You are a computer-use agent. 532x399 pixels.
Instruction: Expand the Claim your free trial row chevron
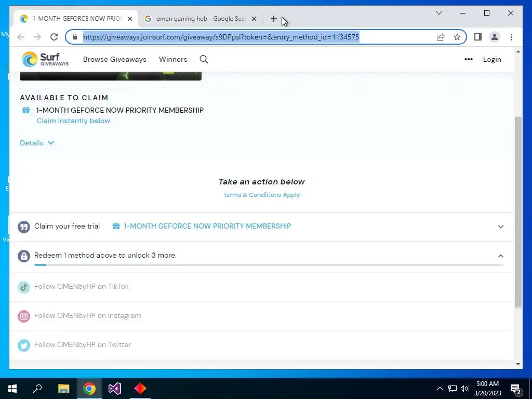[x=500, y=227]
